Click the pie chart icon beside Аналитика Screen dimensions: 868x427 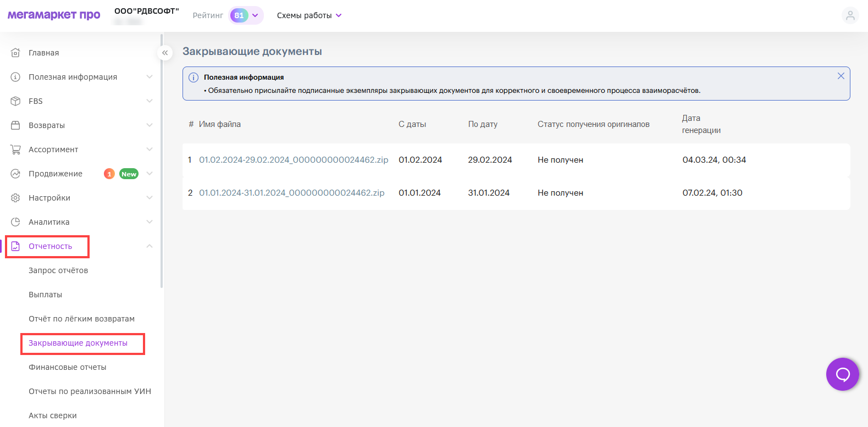tap(15, 222)
